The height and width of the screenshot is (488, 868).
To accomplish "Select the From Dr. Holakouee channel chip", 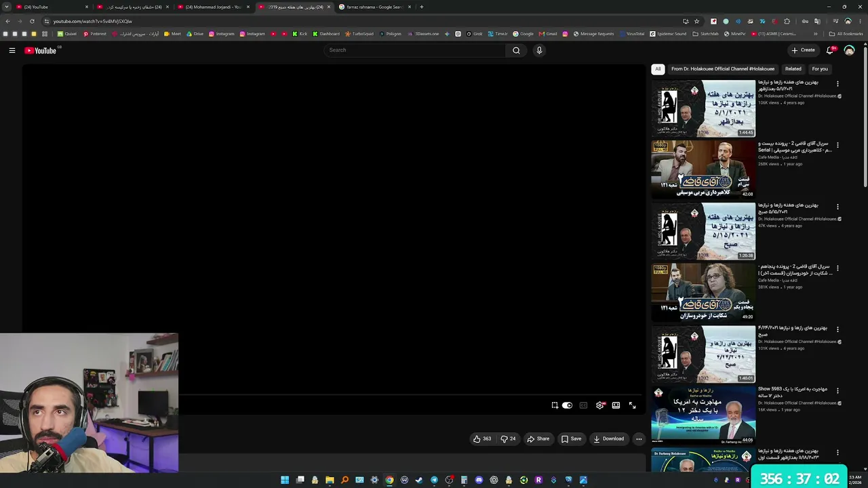I will (723, 68).
